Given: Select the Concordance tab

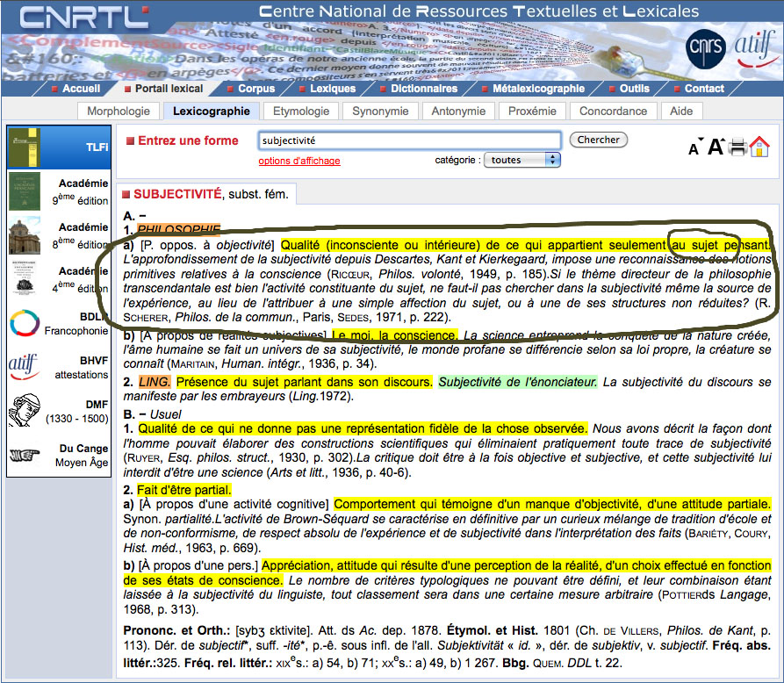Looking at the screenshot, I should point(613,111).
